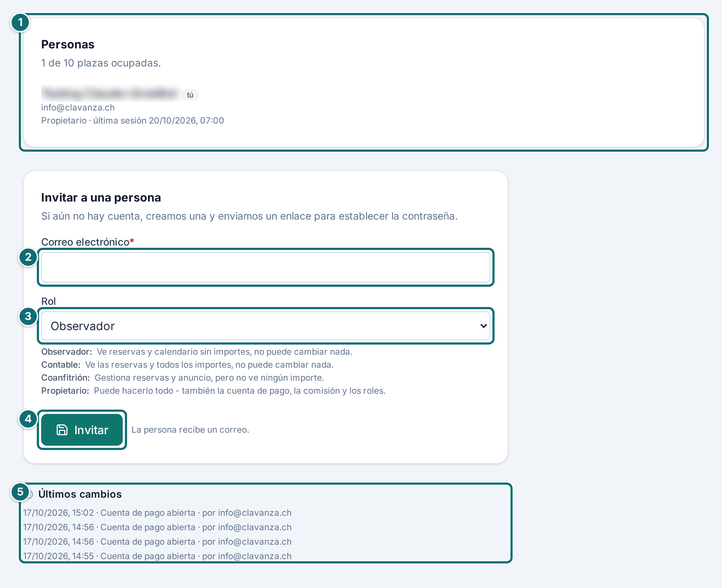Image resolution: width=722 pixels, height=588 pixels.
Task: Click the Observador role description line
Action: tap(197, 352)
